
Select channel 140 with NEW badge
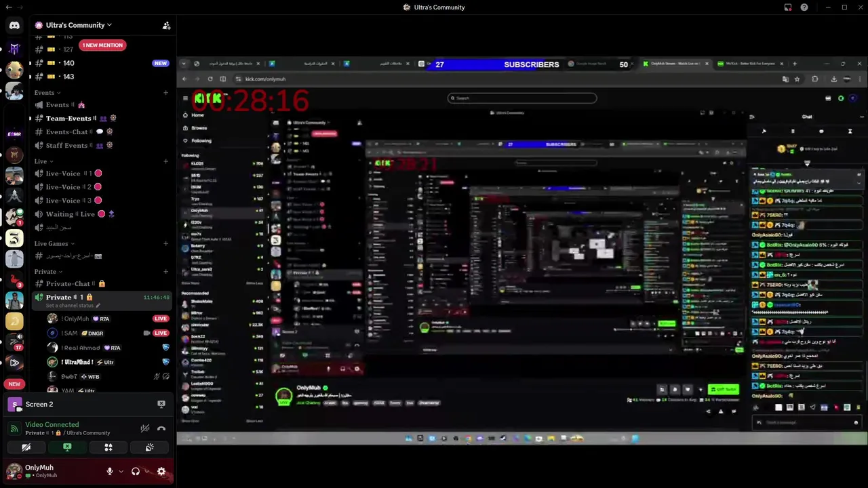click(102, 63)
